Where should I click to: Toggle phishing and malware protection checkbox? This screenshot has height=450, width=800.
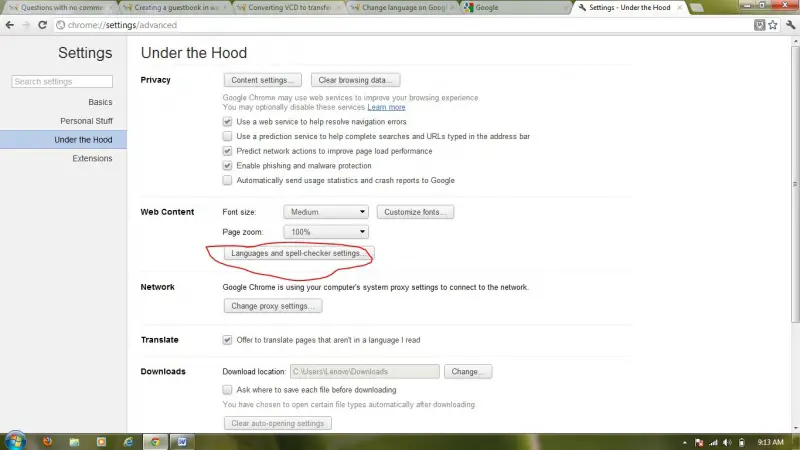click(x=227, y=166)
